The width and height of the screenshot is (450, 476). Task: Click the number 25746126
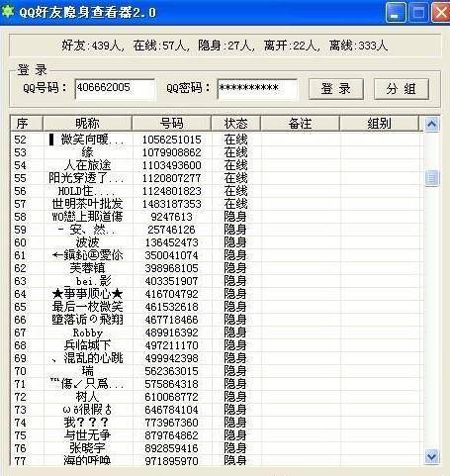[171, 230]
